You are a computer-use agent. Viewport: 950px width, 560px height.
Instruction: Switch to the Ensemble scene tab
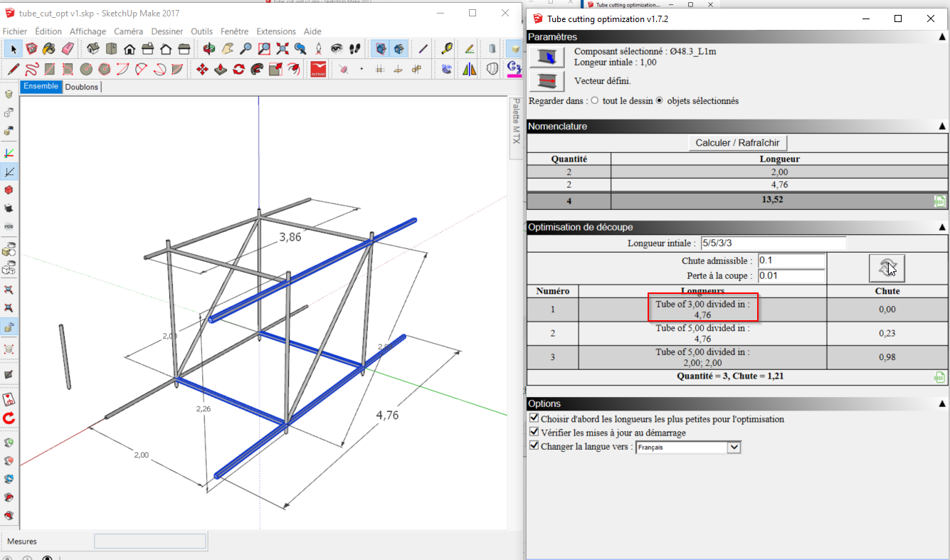[x=41, y=86]
